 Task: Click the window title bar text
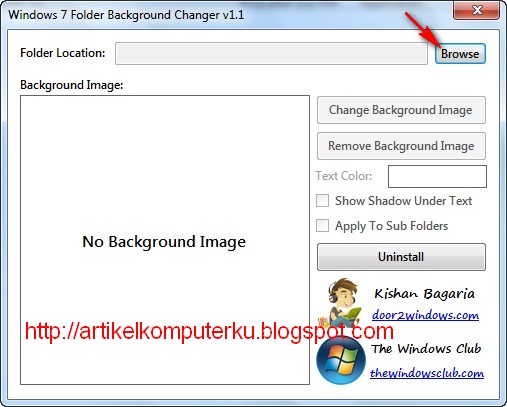[126, 15]
